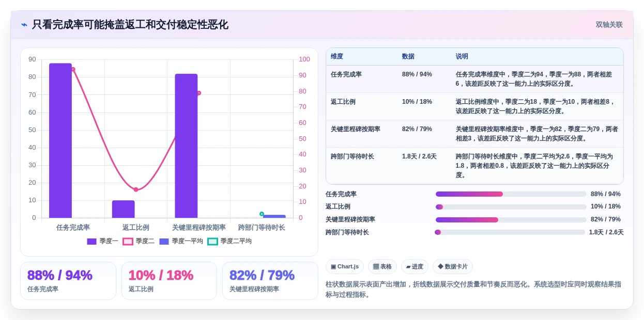Screen dimensions: 644x320
Task: Click the 任务完成率 x-axis label
Action: point(73,228)
